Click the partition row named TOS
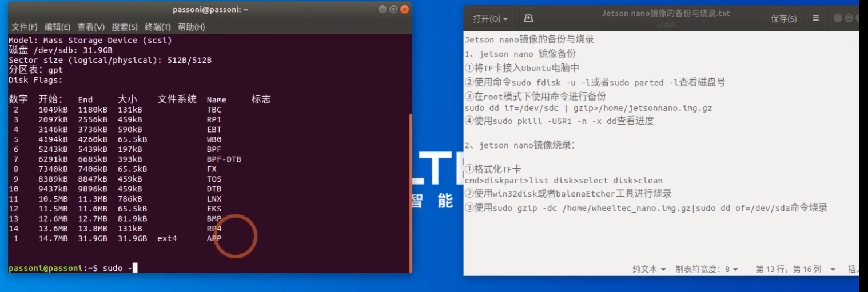 tap(117, 179)
